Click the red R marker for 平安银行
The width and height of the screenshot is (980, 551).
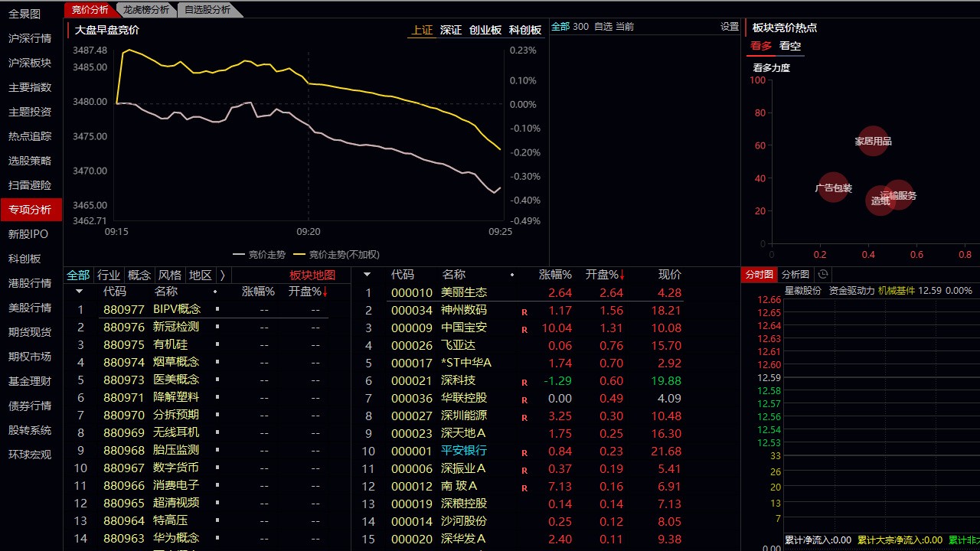(524, 453)
